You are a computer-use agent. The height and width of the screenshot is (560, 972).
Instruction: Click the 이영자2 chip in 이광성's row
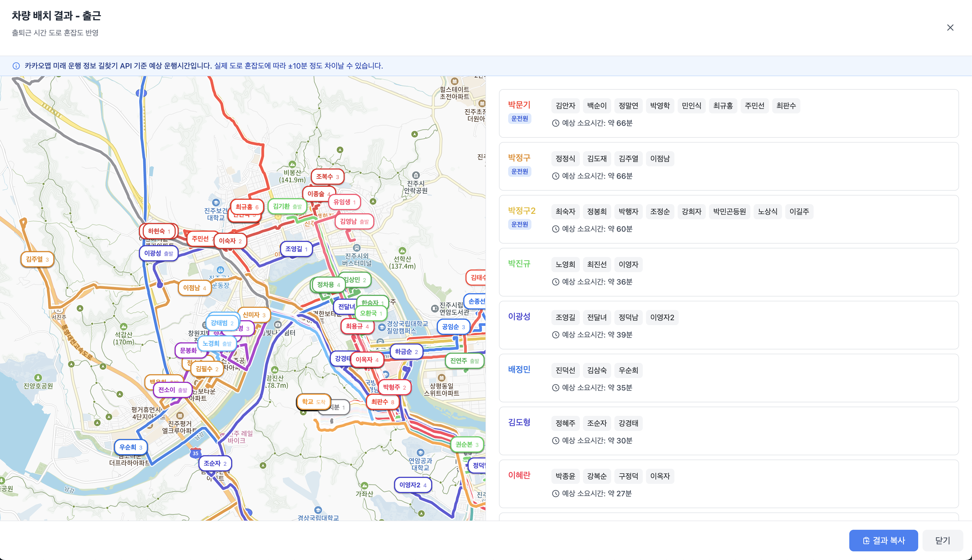(662, 317)
